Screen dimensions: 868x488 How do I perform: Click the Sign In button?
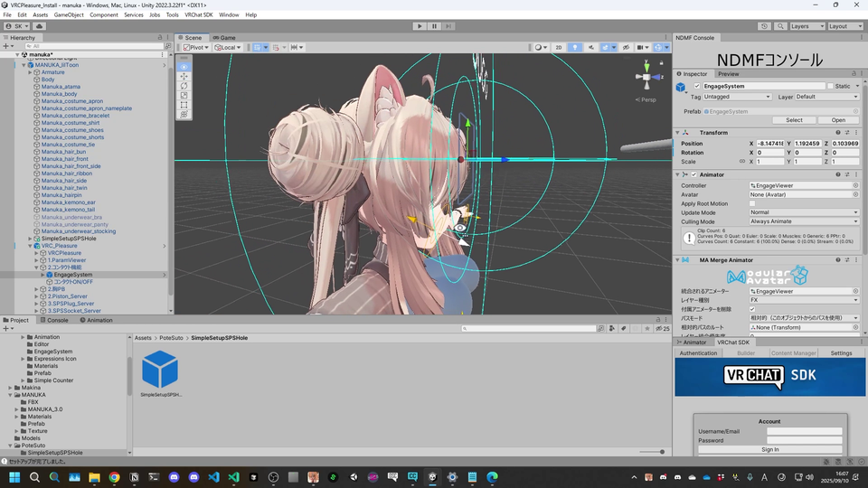click(769, 449)
